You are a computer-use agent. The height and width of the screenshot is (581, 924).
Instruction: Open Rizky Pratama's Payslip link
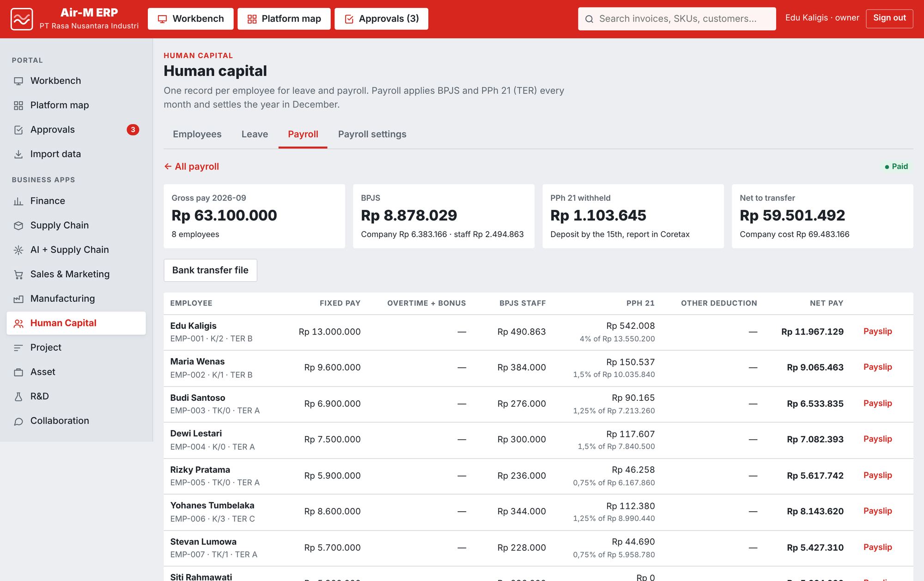tap(878, 475)
